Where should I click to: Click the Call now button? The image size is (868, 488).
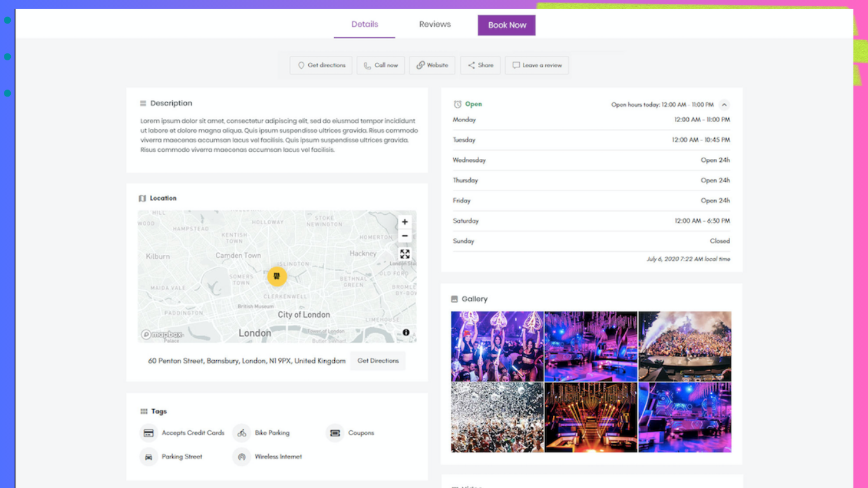tap(381, 65)
